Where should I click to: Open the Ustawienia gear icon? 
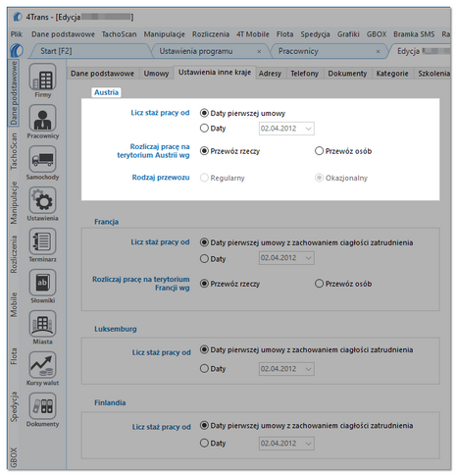pyautogui.click(x=42, y=200)
